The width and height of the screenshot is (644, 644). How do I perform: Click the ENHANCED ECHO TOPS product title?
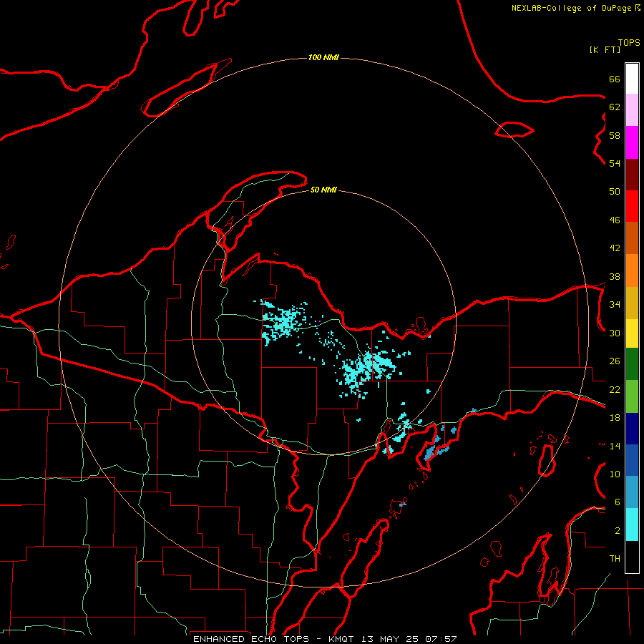point(250,639)
